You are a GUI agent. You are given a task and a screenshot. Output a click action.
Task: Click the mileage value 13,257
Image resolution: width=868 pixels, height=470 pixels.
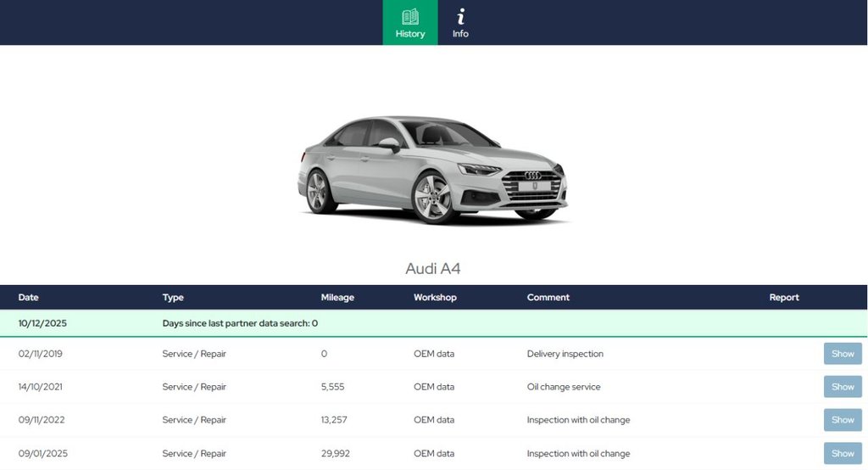pyautogui.click(x=334, y=420)
